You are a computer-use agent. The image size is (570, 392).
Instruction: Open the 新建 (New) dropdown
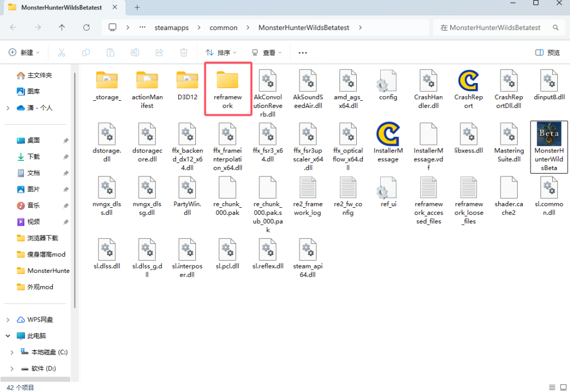[24, 53]
